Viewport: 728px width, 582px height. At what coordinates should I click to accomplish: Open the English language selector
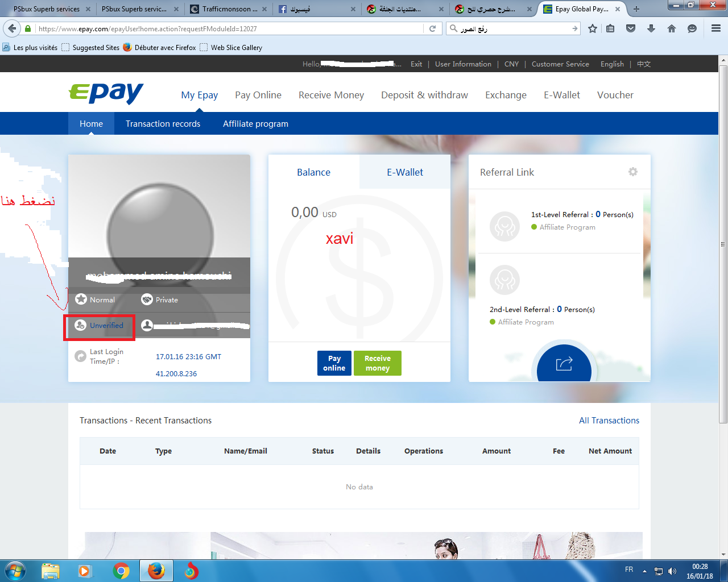pyautogui.click(x=612, y=64)
